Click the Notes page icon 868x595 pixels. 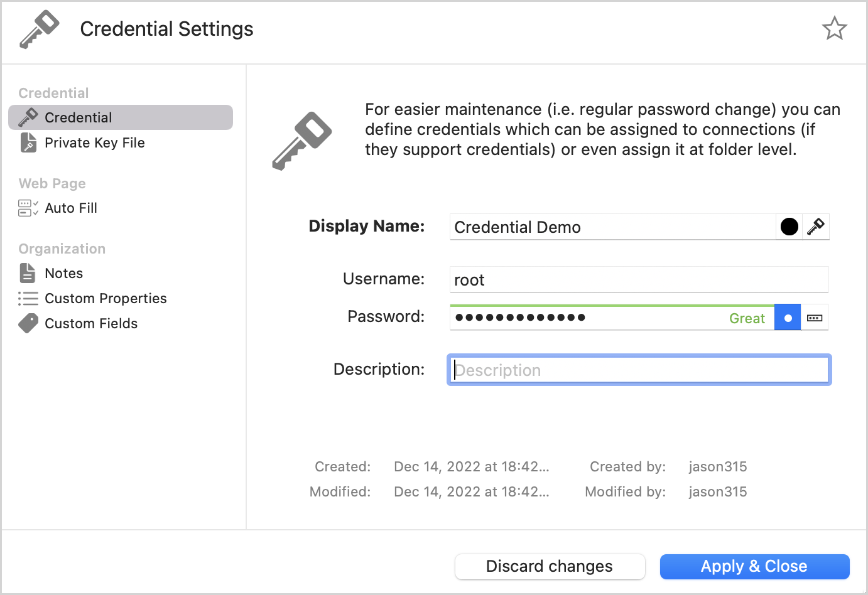(28, 273)
